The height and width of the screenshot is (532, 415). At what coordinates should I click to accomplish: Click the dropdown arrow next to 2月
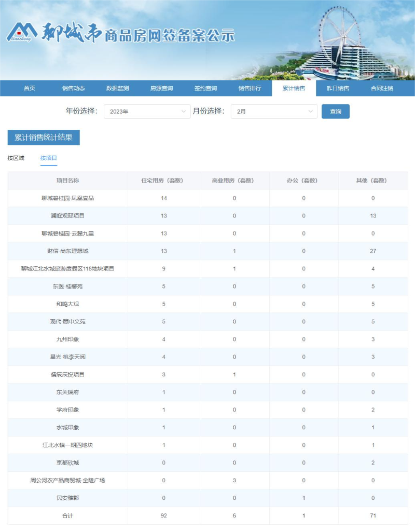click(x=311, y=111)
